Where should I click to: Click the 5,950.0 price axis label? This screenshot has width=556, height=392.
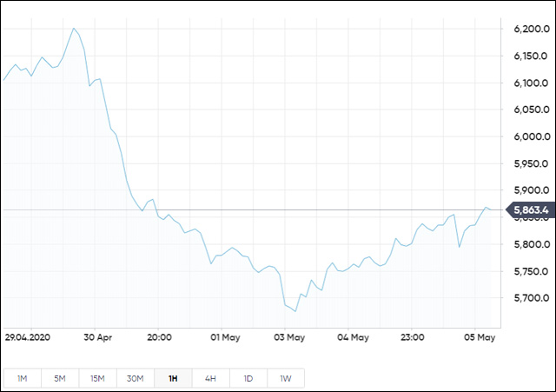coord(531,163)
